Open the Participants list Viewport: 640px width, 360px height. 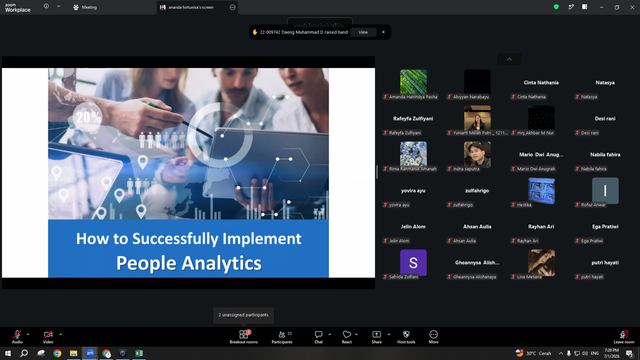tap(282, 337)
